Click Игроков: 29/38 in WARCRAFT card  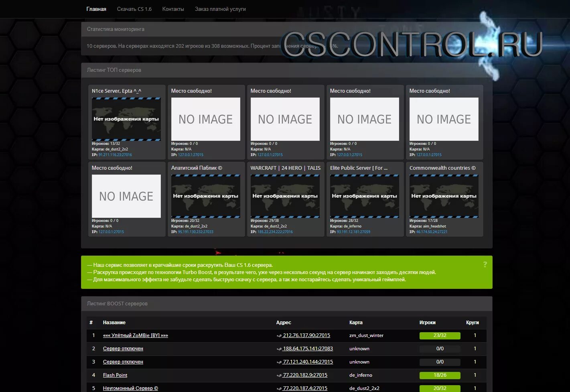point(265,221)
